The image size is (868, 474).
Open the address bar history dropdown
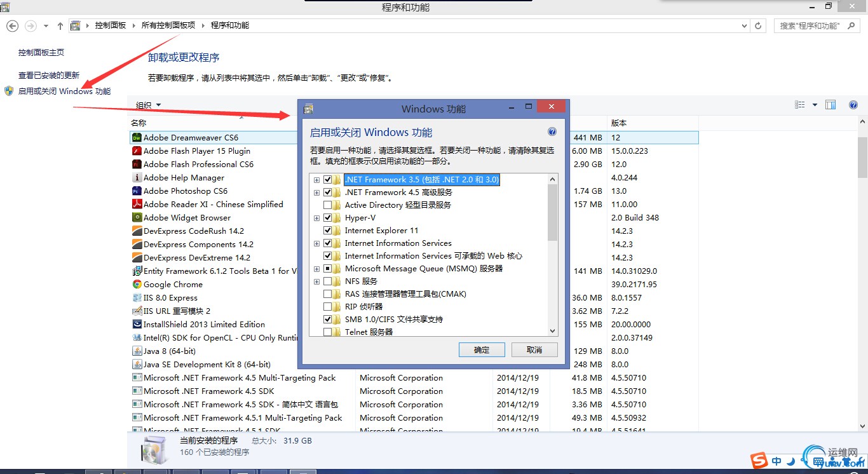[x=745, y=26]
